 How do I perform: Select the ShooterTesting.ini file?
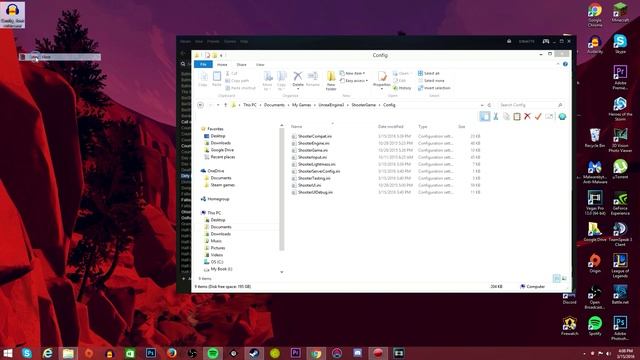(313, 178)
